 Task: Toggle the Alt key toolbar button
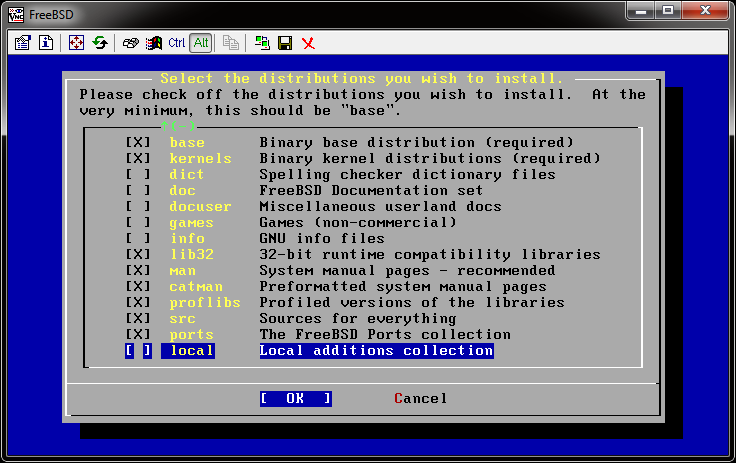[201, 43]
